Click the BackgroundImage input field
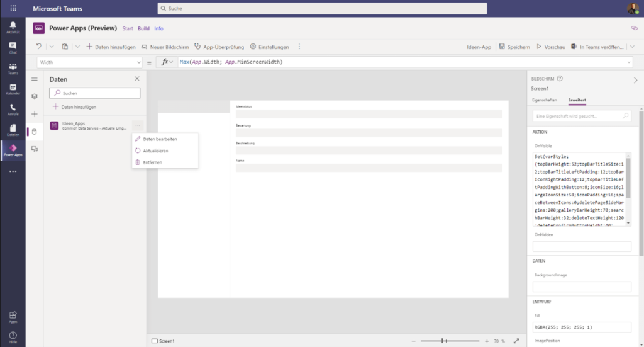The image size is (644, 347). [582, 287]
